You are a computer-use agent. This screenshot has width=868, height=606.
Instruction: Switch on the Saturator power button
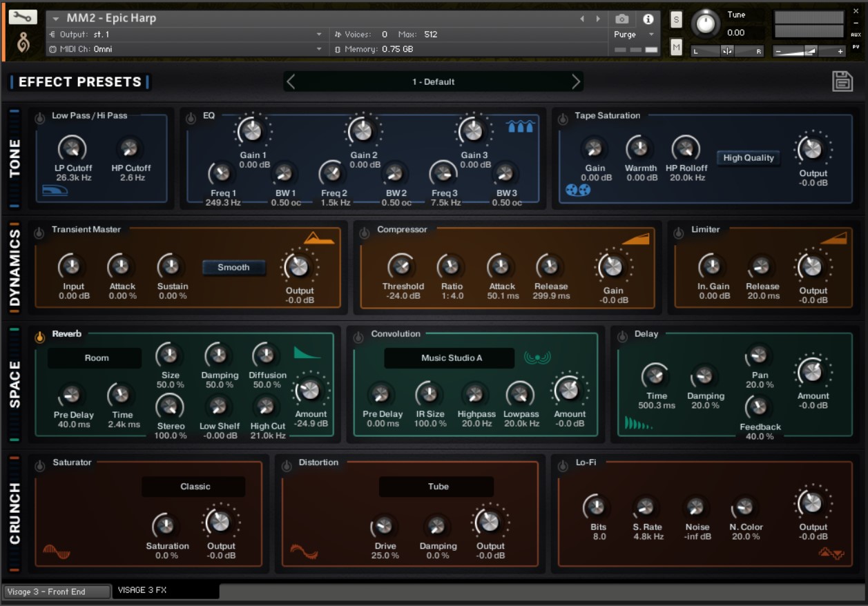[40, 466]
